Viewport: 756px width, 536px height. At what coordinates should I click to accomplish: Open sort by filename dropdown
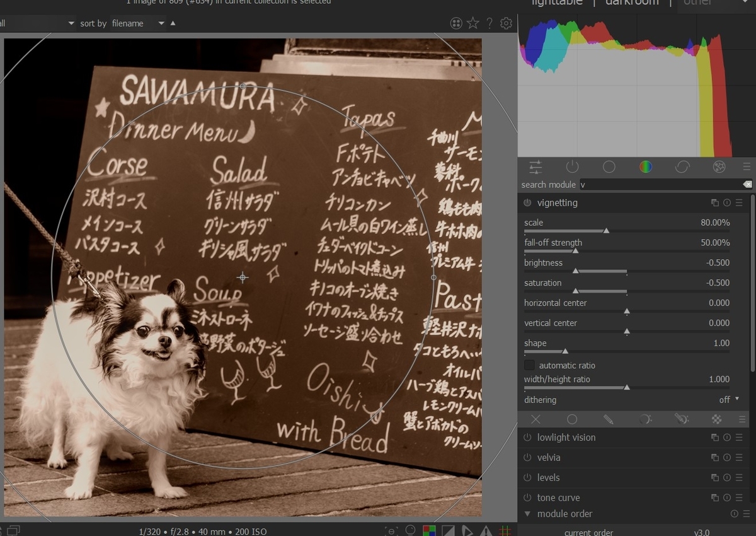point(138,23)
